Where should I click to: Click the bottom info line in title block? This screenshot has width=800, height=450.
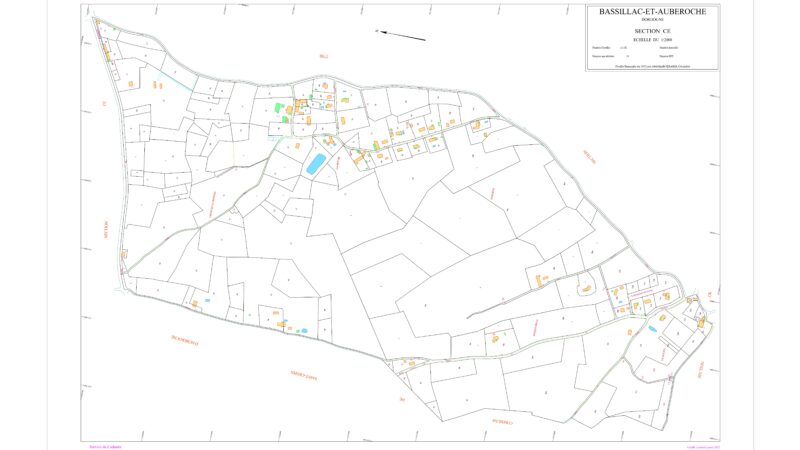pyautogui.click(x=651, y=66)
